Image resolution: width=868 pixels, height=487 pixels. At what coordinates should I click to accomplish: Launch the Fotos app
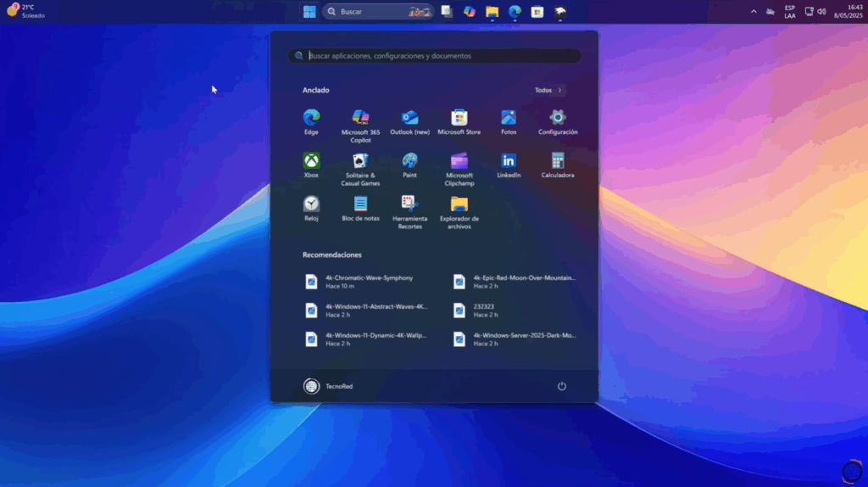click(509, 122)
